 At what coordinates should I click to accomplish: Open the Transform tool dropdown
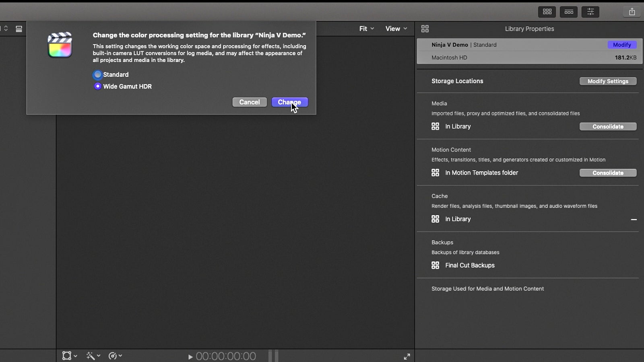70,356
